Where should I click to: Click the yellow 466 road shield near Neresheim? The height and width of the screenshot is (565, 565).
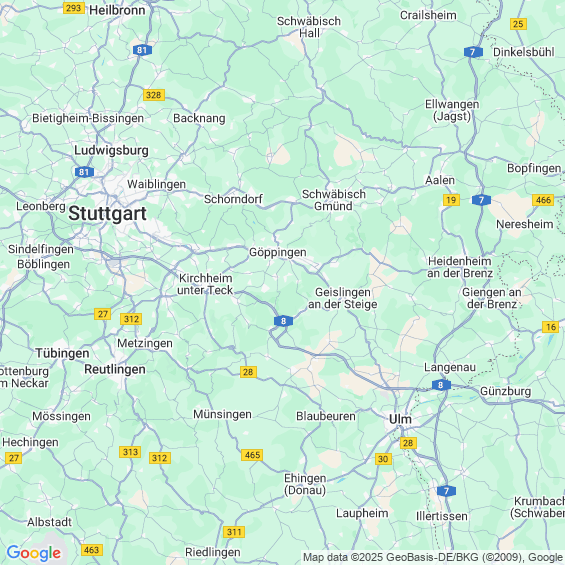[543, 200]
